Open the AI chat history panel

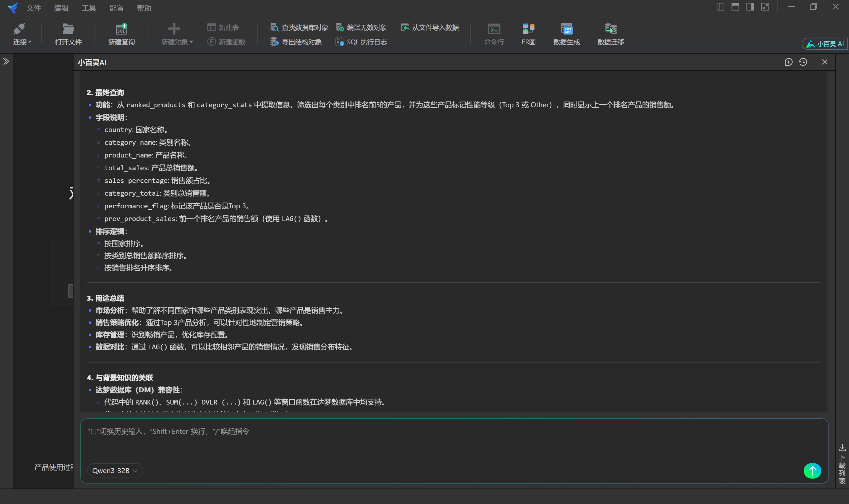803,62
